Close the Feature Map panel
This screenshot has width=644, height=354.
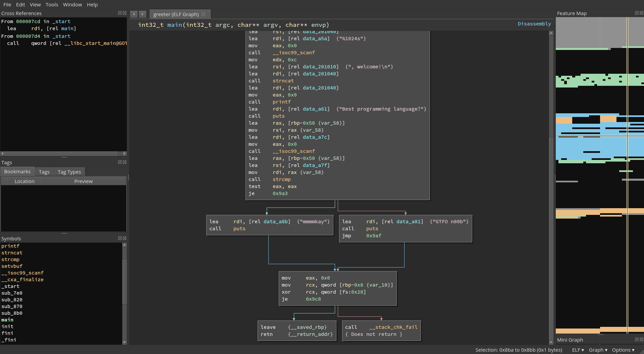(x=641, y=13)
